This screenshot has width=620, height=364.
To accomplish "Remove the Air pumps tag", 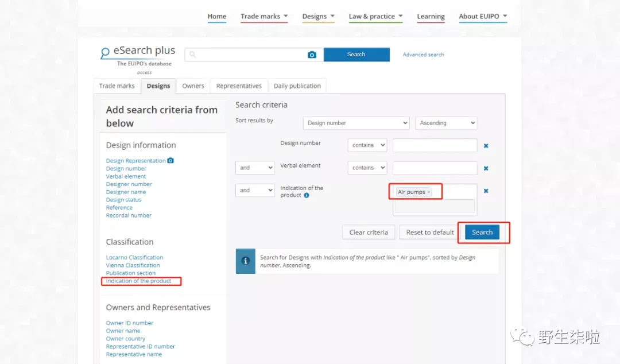I will pyautogui.click(x=429, y=192).
